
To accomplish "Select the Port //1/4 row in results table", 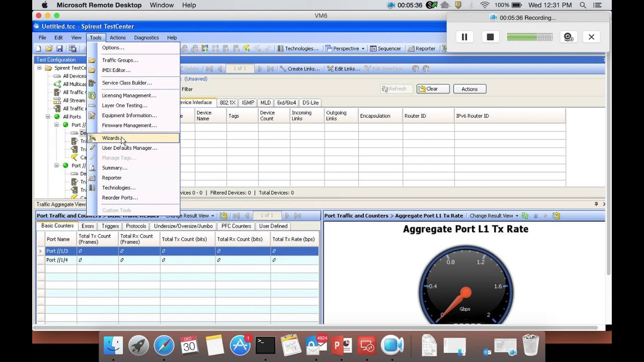I will (x=178, y=260).
